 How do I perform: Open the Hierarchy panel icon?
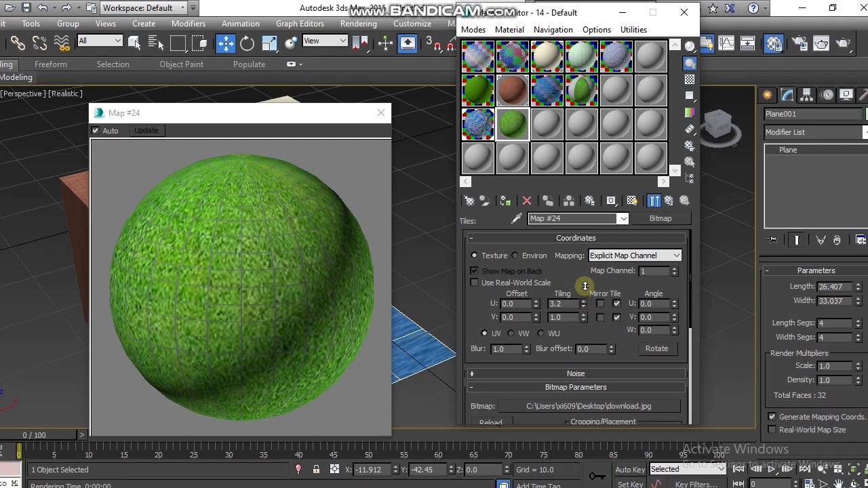pos(807,95)
